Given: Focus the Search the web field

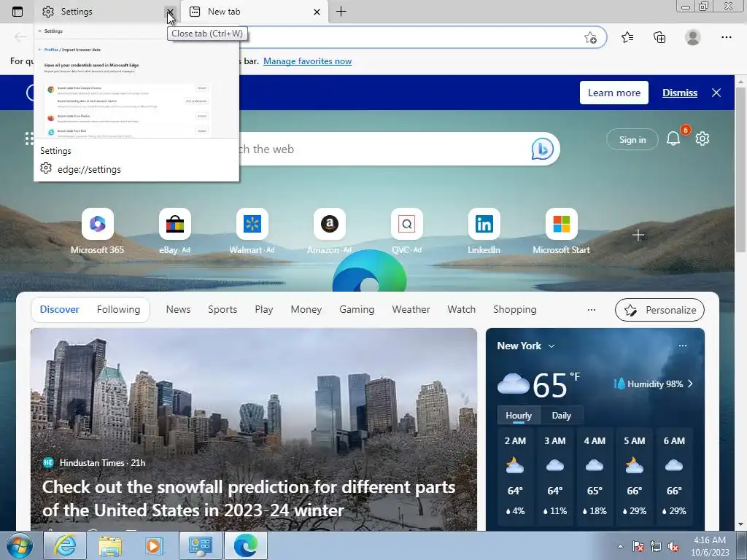Looking at the screenshot, I should (381, 149).
